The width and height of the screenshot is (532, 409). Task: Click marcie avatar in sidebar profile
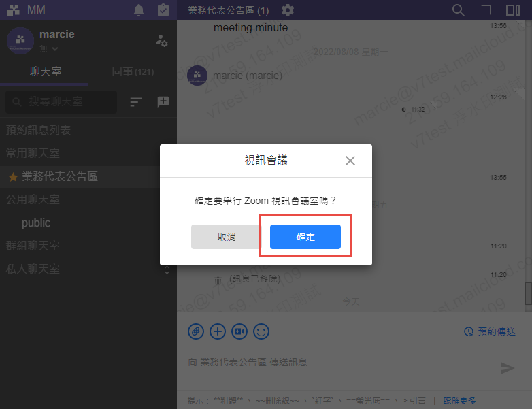pyautogui.click(x=20, y=41)
